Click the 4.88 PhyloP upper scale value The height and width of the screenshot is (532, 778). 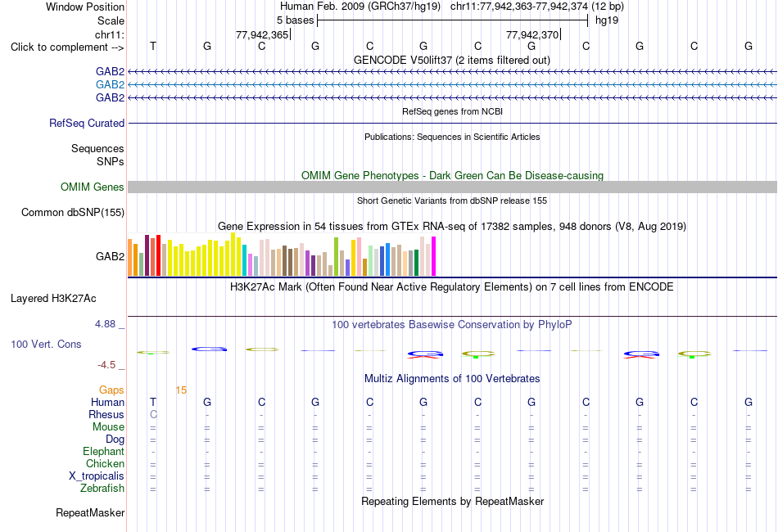coord(105,324)
